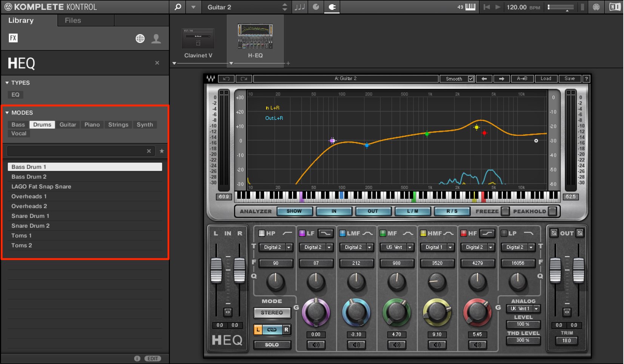624x364 pixels.
Task: Click the analyzer SHOW button
Action: coord(294,211)
